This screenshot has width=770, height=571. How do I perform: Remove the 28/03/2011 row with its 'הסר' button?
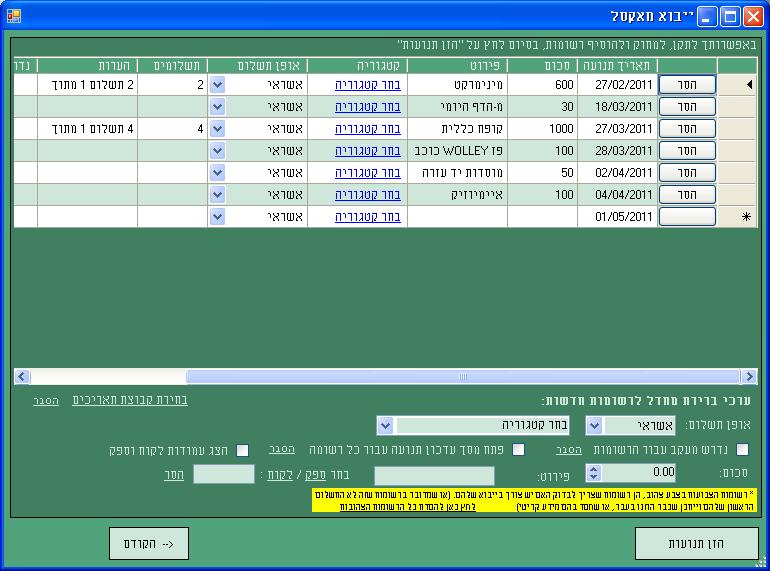pos(687,151)
